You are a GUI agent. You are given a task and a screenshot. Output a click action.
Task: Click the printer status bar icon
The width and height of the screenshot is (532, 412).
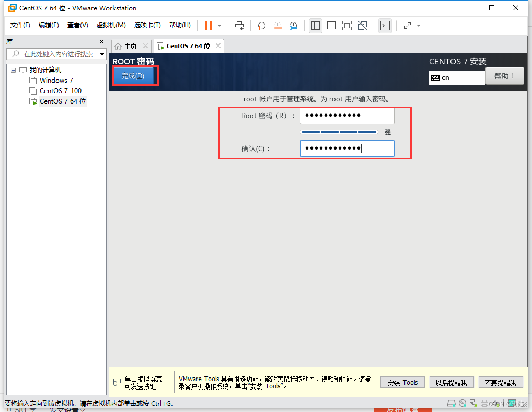click(x=484, y=403)
